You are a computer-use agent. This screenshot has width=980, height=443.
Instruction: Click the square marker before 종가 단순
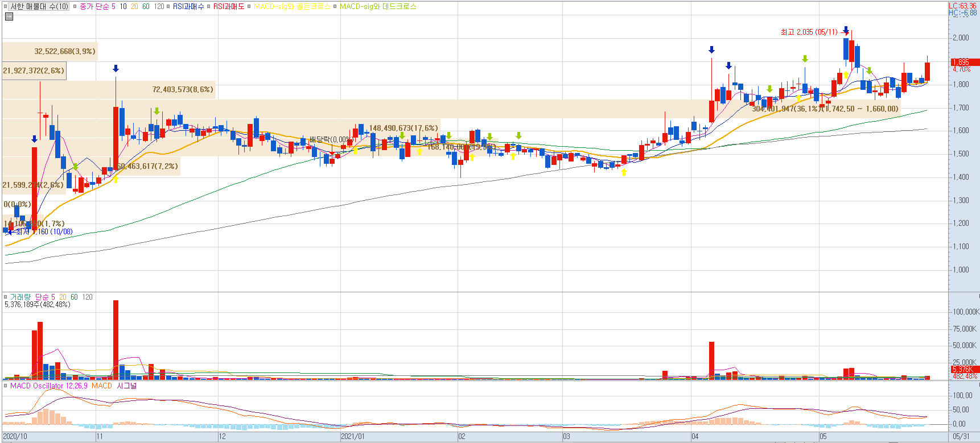pyautogui.click(x=75, y=6)
